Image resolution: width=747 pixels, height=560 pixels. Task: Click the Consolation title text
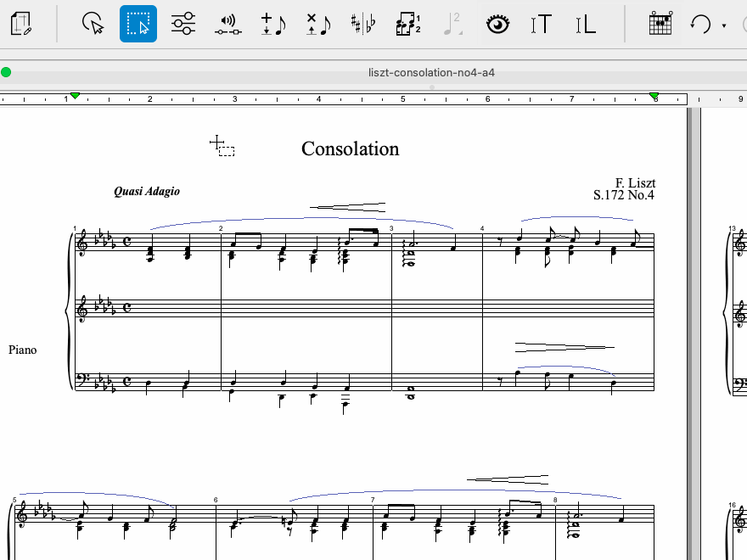pyautogui.click(x=350, y=149)
